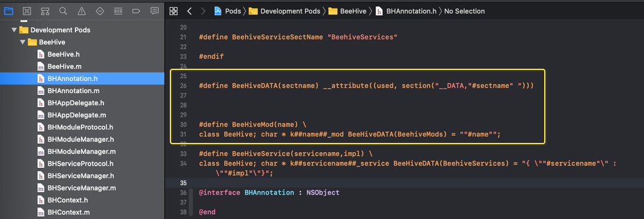Collapse the BeeHive group triangle
This screenshot has height=219, width=644.
(x=23, y=42)
